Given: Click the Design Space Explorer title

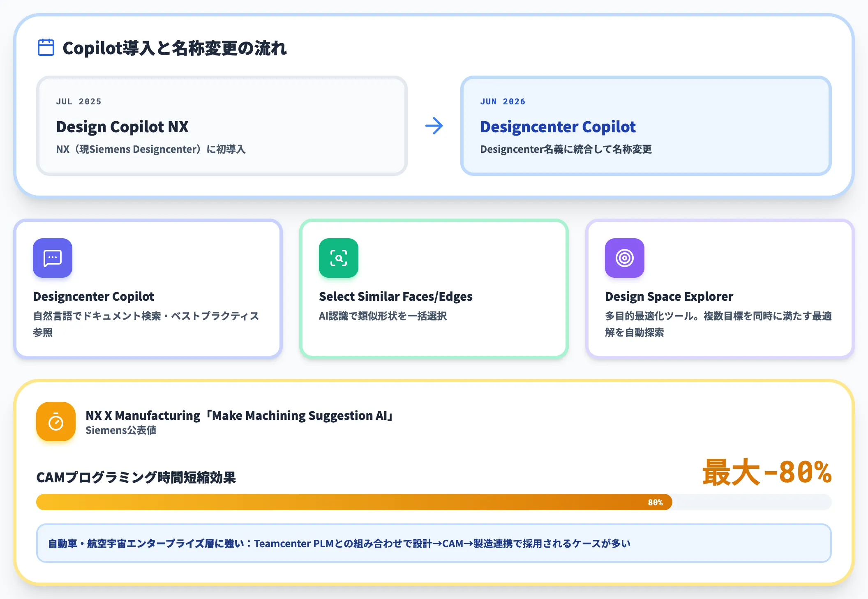Looking at the screenshot, I should pyautogui.click(x=669, y=296).
